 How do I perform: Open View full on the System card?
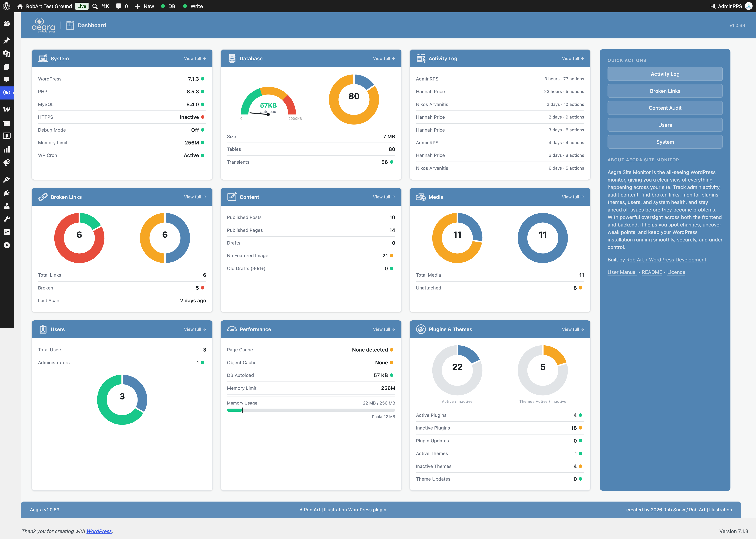coord(195,58)
